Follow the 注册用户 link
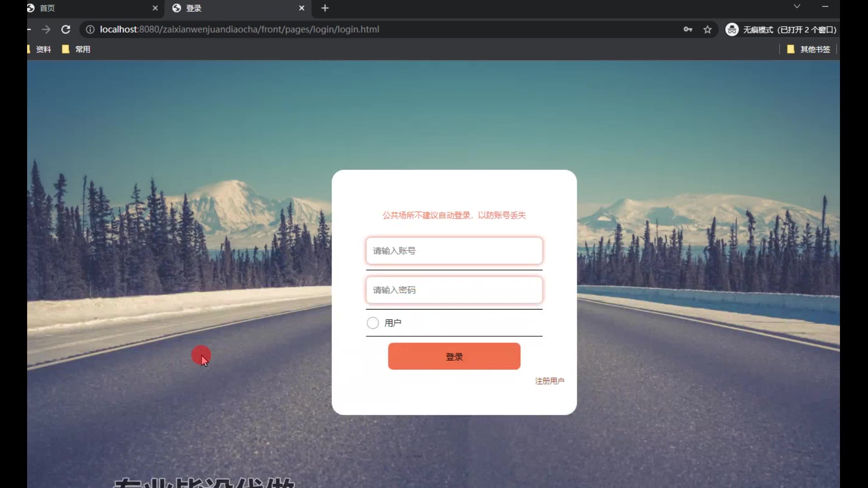The image size is (868, 488). coord(549,381)
